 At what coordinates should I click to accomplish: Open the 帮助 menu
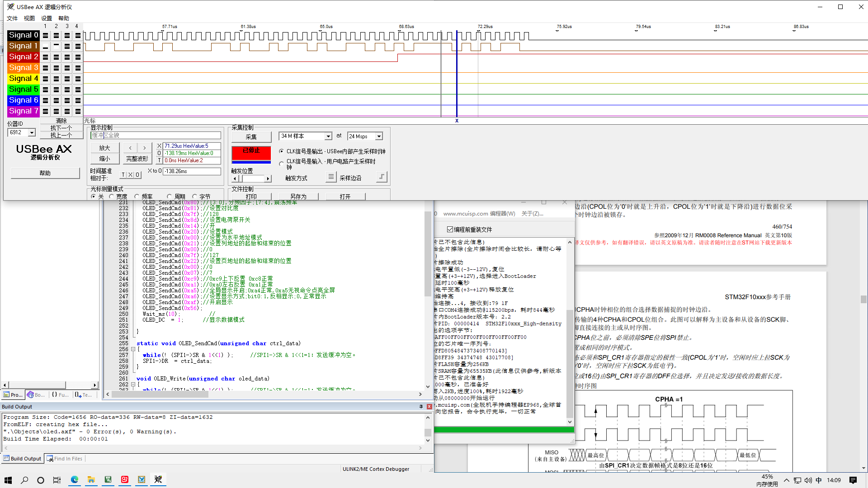64,19
